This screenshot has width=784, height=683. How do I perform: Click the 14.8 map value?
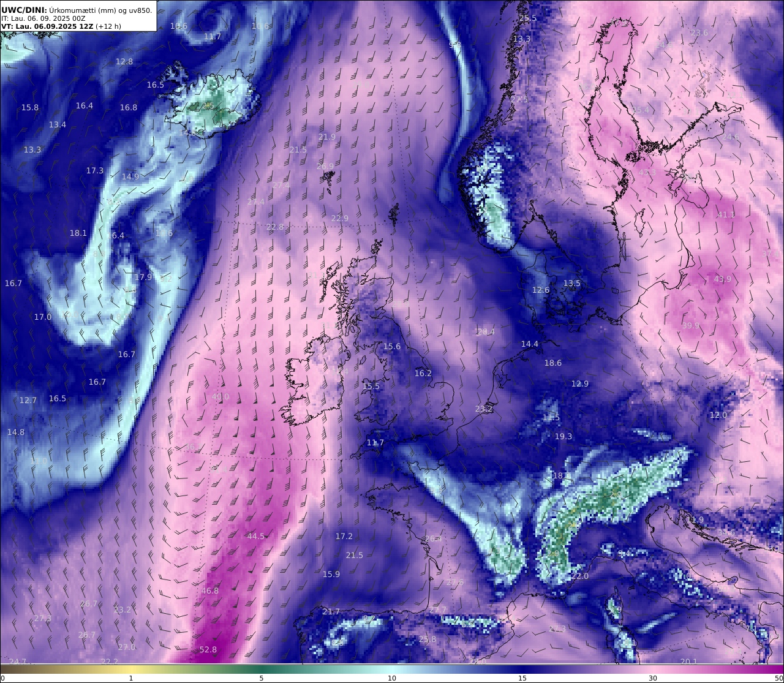[16, 432]
